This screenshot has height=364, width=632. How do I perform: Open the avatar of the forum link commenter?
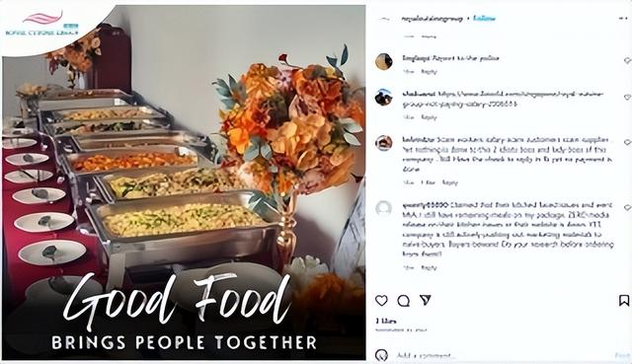click(x=383, y=98)
